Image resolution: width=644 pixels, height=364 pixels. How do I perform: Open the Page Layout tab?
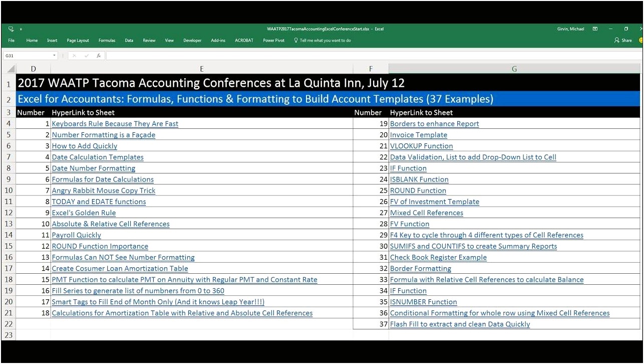coord(78,41)
